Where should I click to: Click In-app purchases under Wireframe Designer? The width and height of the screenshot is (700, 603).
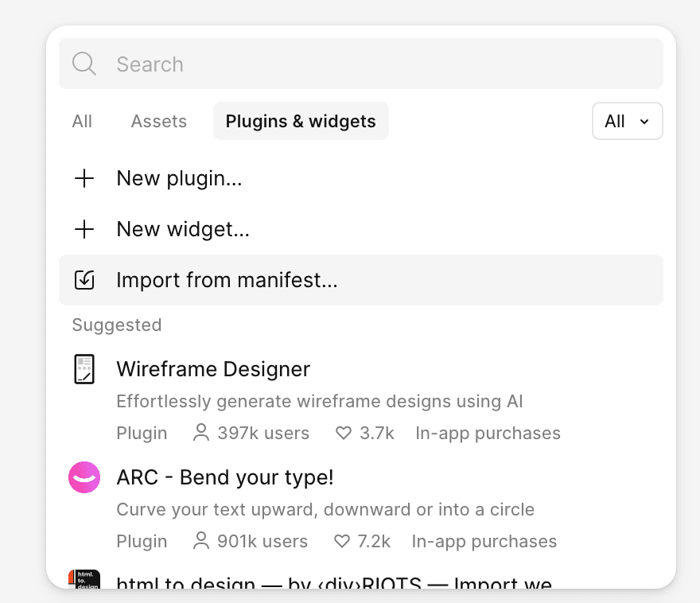(x=488, y=433)
